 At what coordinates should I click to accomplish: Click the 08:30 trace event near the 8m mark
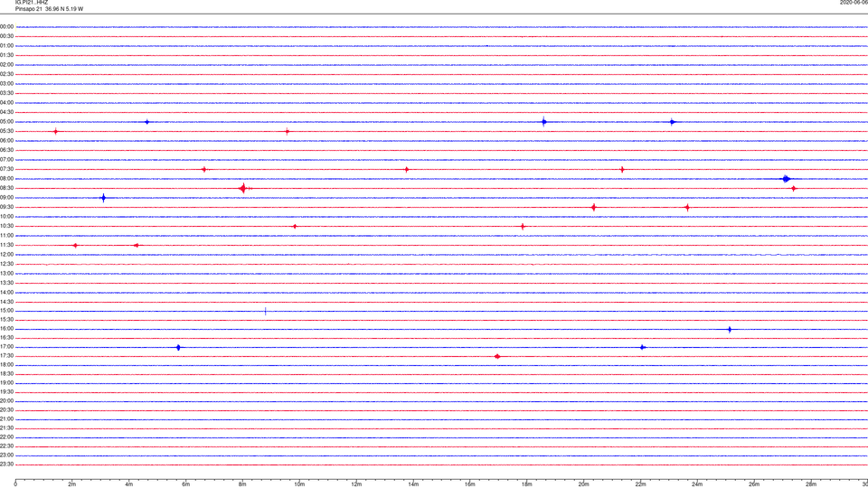tap(243, 188)
